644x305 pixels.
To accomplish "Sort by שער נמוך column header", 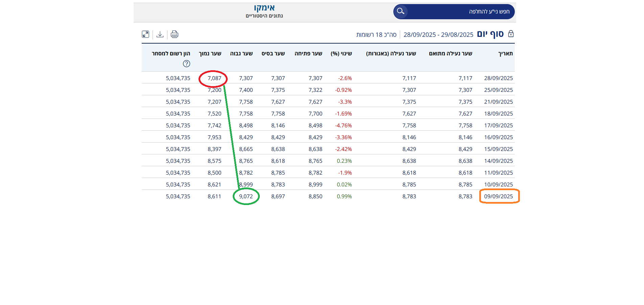I will (x=210, y=53).
